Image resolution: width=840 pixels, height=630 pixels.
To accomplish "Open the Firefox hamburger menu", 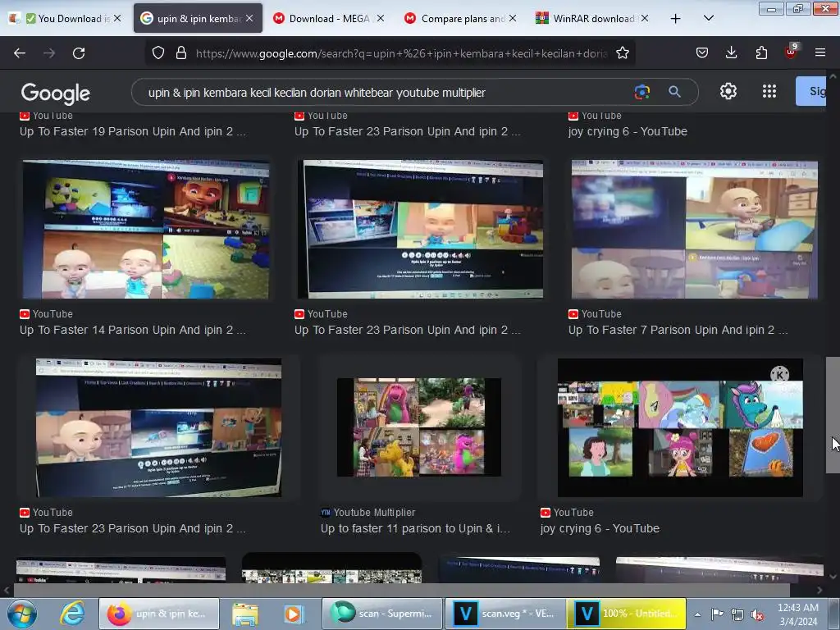I will pos(819,52).
